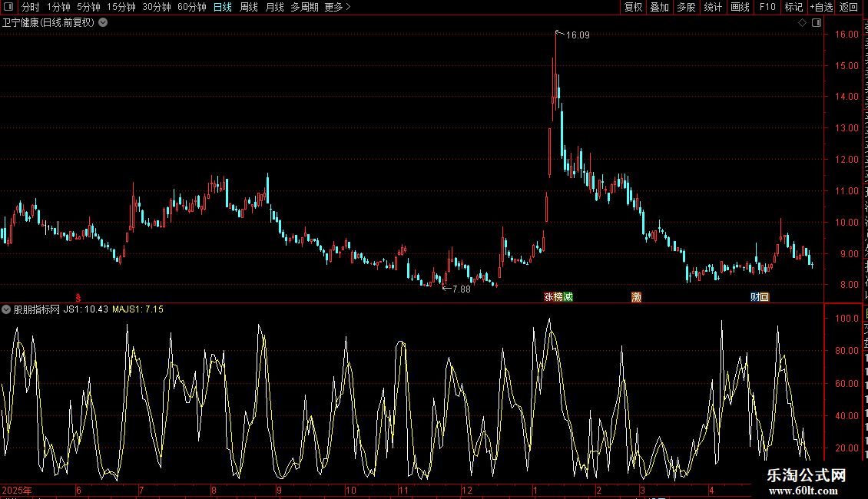Click the 标记 mark button

tap(793, 7)
